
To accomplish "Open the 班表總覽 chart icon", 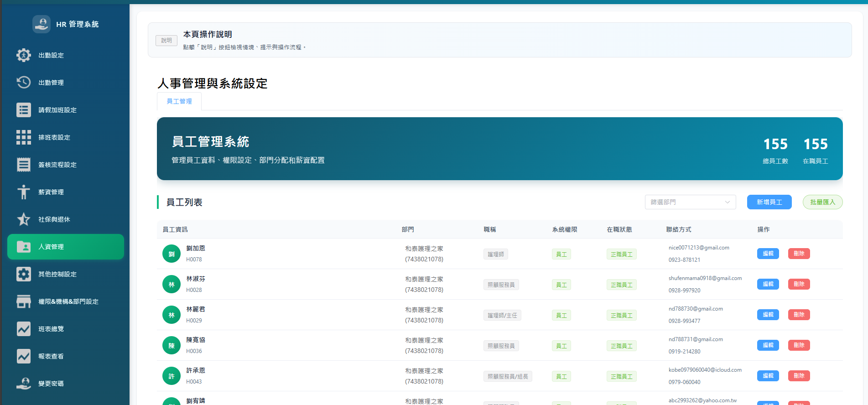I will click(x=24, y=329).
